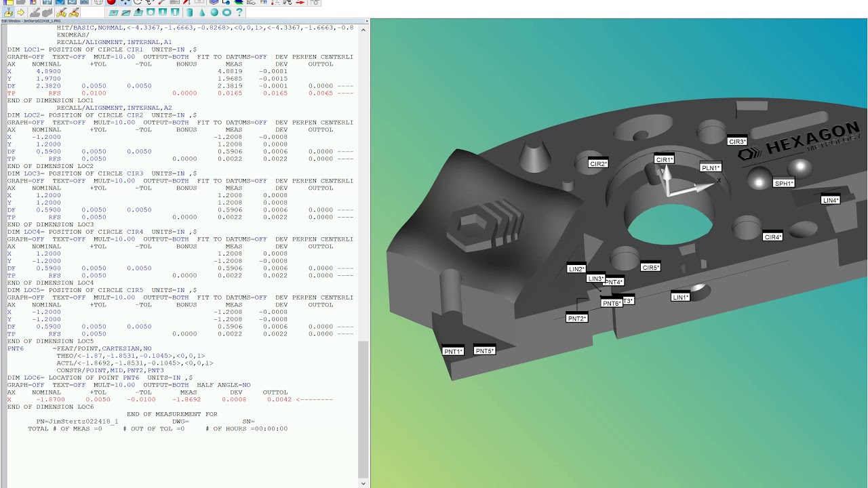868x488 pixels.
Task: Click the 'PN=JimStertz022418_1' text
Action: coord(77,422)
